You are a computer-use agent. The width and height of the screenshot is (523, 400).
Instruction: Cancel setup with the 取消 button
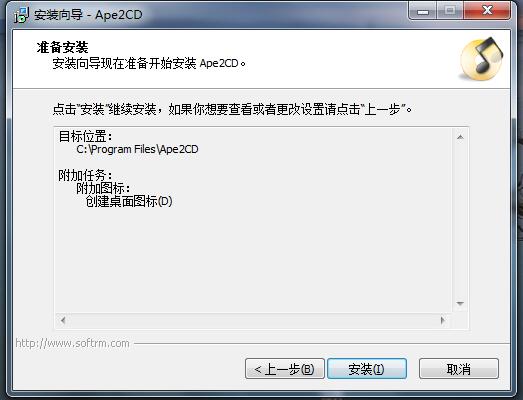pos(459,369)
